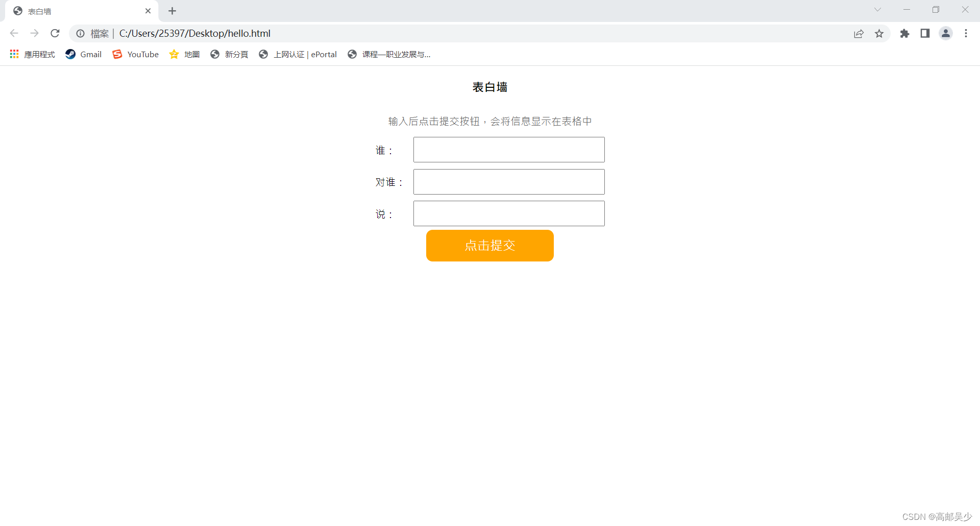Open a new tab with the plus button
Viewport: 980px width, 526px height.
pyautogui.click(x=172, y=11)
